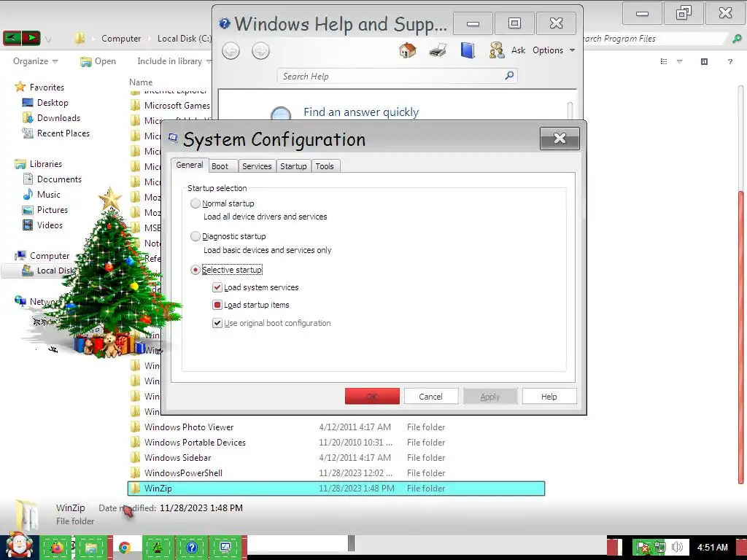Switch to the Tools tab

(325, 166)
